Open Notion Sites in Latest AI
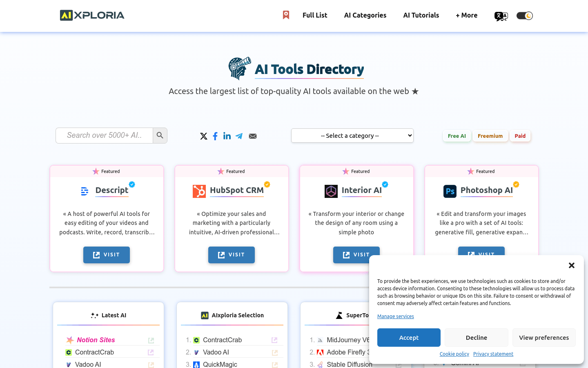The height and width of the screenshot is (368, 588). click(96, 340)
